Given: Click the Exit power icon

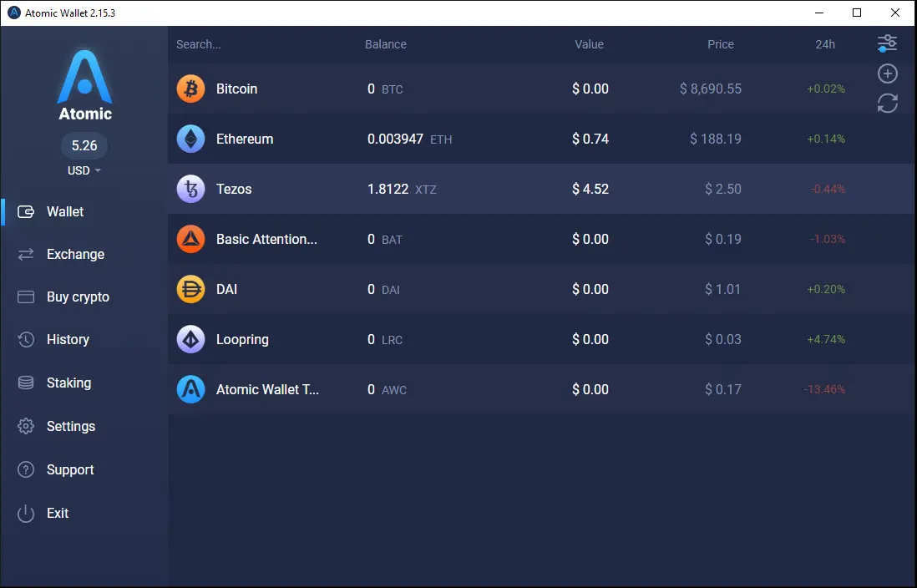Looking at the screenshot, I should tap(26, 513).
